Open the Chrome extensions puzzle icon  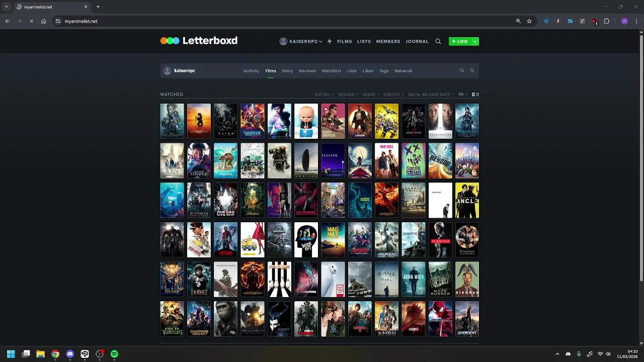point(606,21)
